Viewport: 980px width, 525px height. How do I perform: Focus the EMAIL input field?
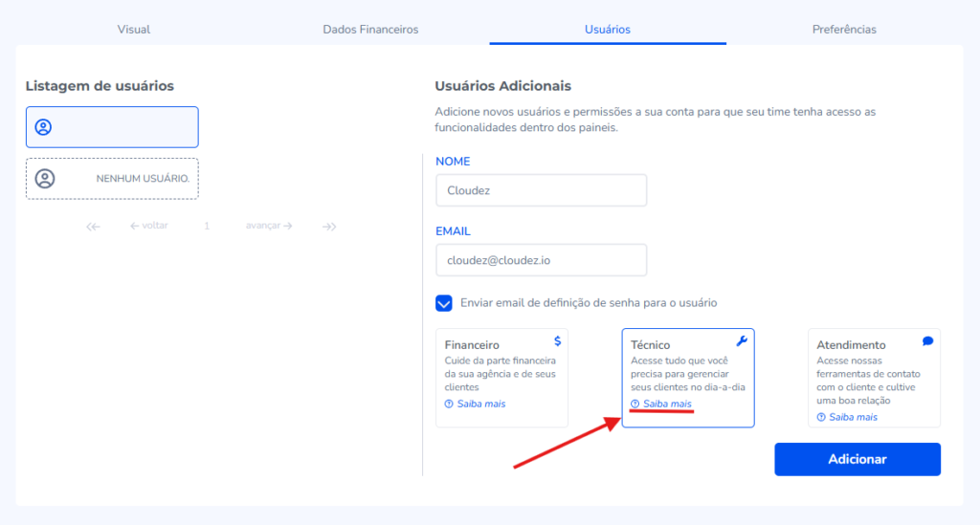coord(541,260)
